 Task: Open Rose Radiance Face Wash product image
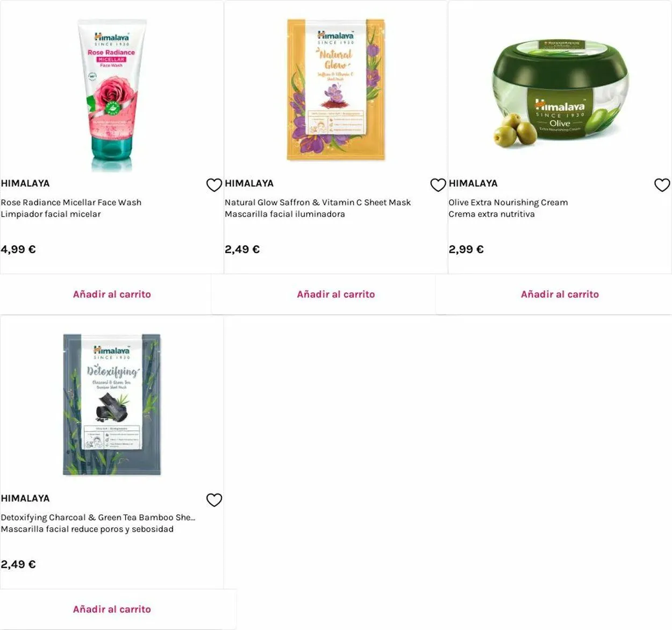pyautogui.click(x=112, y=95)
